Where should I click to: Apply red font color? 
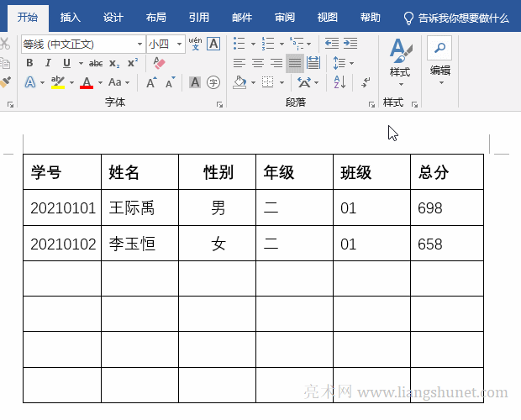(x=87, y=82)
